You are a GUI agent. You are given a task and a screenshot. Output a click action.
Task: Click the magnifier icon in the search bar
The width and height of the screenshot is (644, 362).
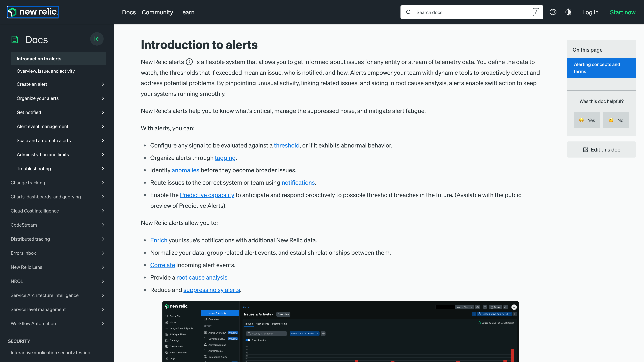coord(409,12)
